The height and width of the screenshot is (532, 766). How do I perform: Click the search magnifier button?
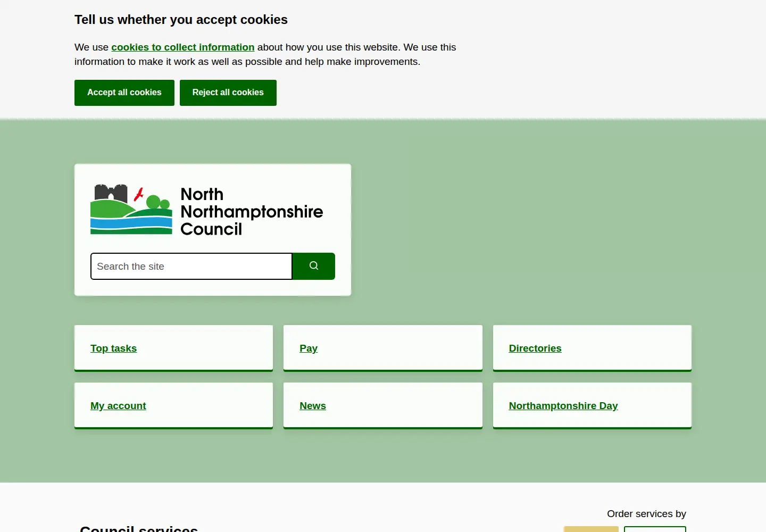click(314, 266)
